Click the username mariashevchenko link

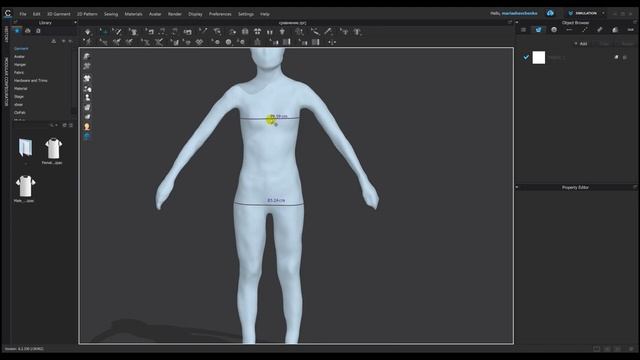[519, 13]
